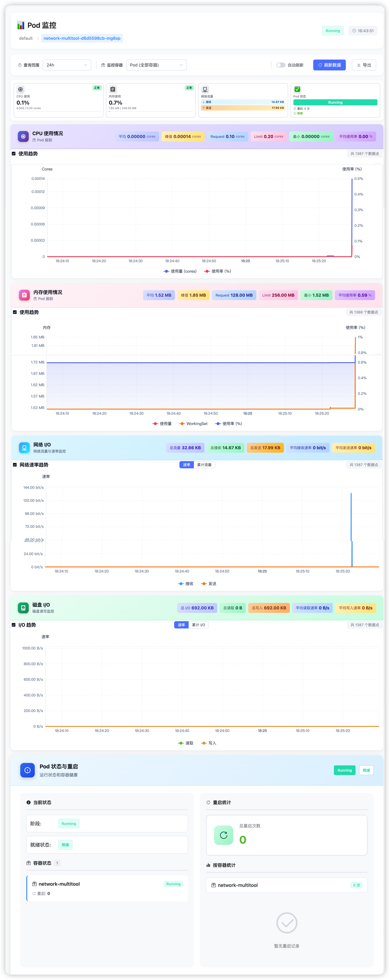The image size is (390, 980).
Task: Click the network monitor icon in summary card
Action: tap(205, 89)
